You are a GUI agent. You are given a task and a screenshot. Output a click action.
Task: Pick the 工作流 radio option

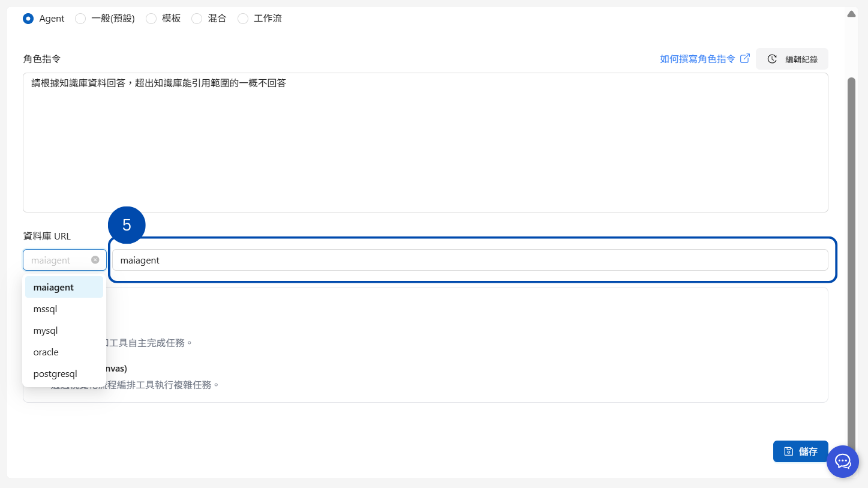[243, 19]
